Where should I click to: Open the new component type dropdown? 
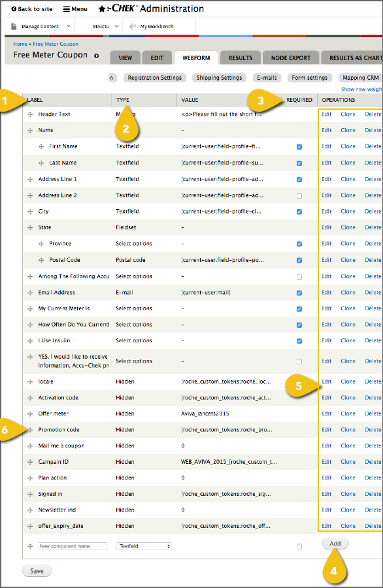click(144, 546)
